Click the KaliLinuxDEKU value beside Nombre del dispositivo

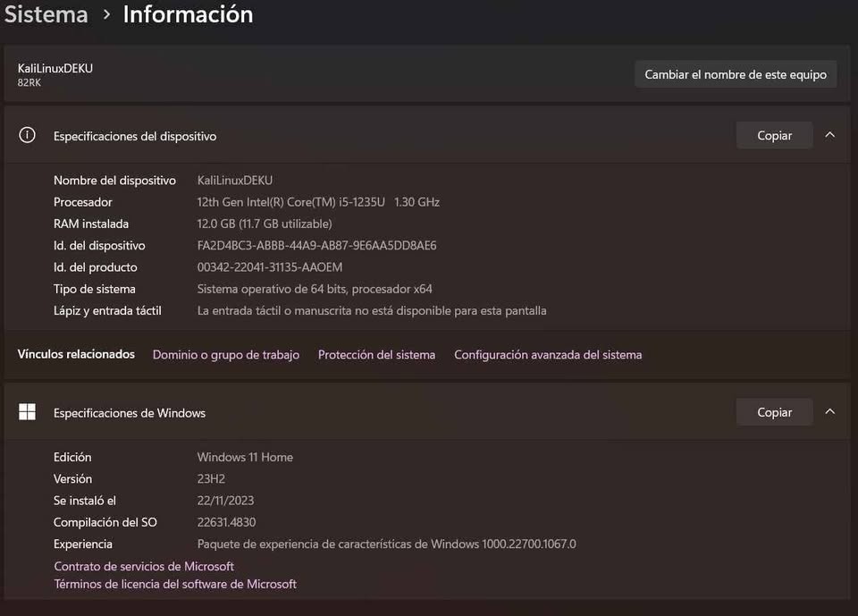coord(235,180)
